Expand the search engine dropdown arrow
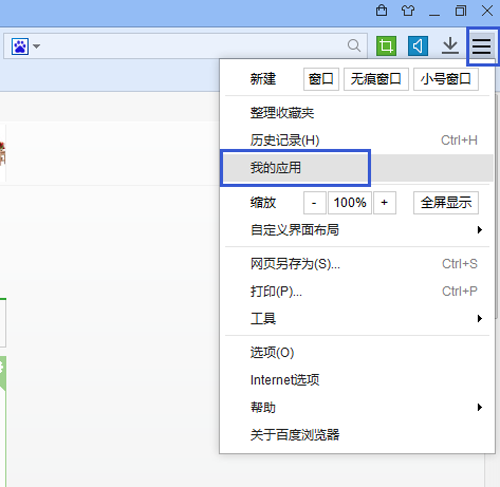Viewport: 500px width, 487px height. tap(36, 46)
